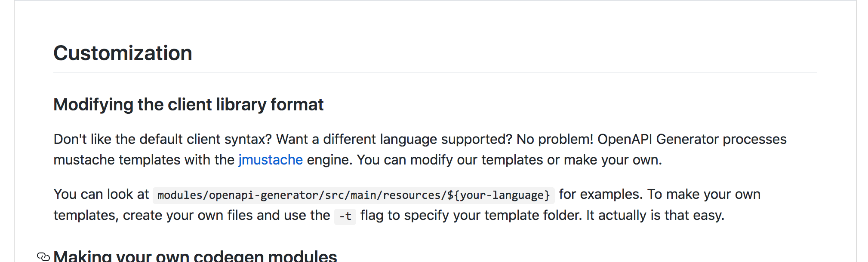The height and width of the screenshot is (262, 868).
Task: Click 'Making your own codegen modules' heading
Action: [x=195, y=256]
